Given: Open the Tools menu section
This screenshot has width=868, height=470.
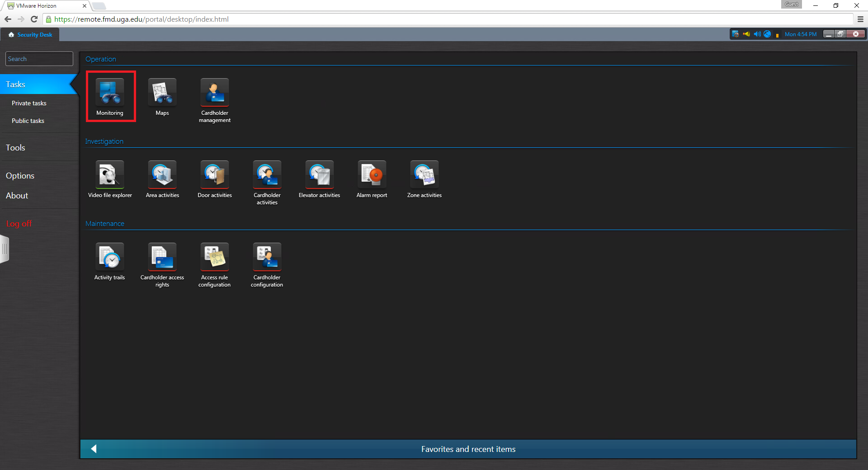Looking at the screenshot, I should 15,148.
